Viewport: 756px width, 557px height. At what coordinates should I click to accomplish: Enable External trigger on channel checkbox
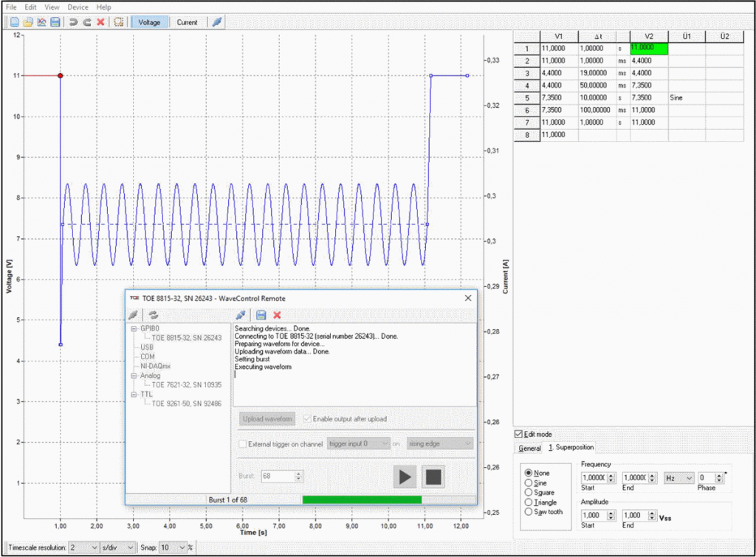pos(243,443)
